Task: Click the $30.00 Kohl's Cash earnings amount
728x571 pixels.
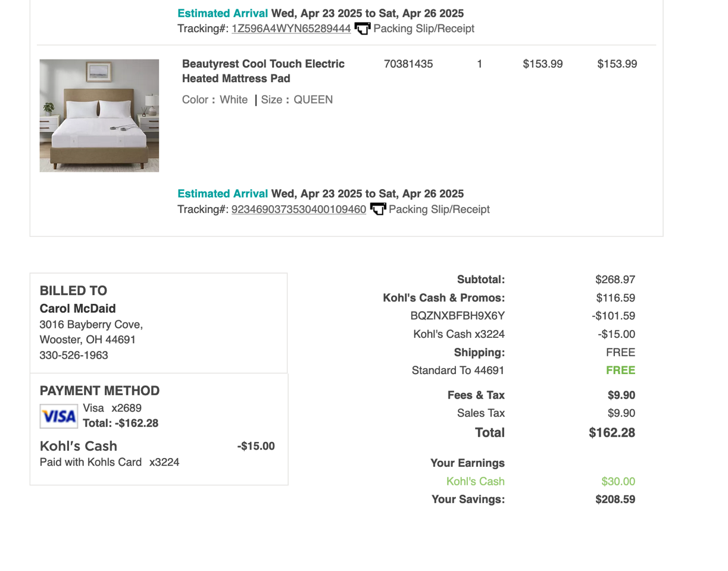Action: (x=618, y=482)
